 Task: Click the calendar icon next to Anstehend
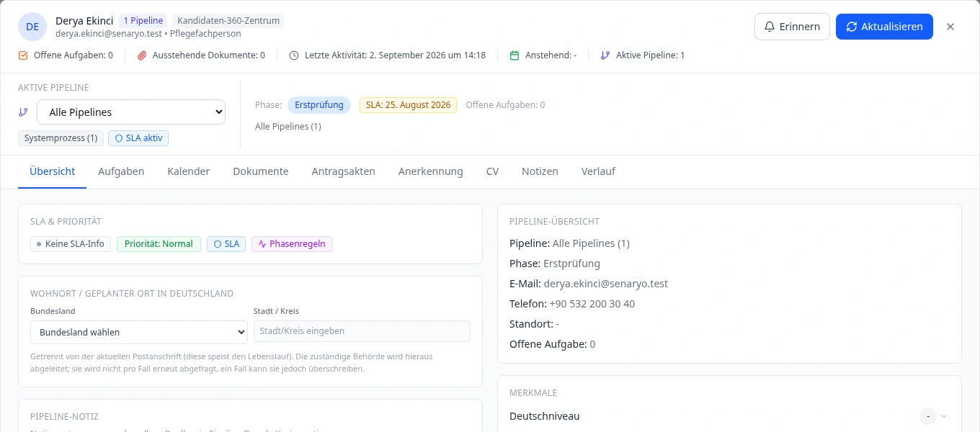(x=514, y=55)
